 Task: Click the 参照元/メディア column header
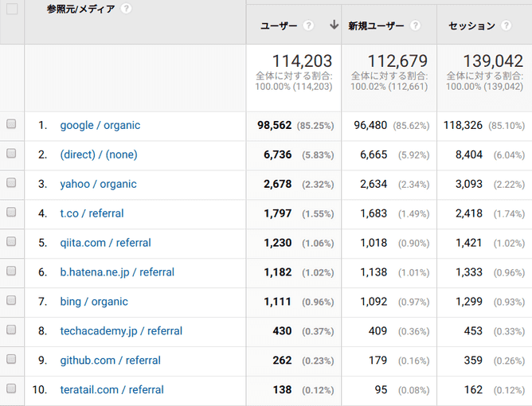[x=80, y=9]
